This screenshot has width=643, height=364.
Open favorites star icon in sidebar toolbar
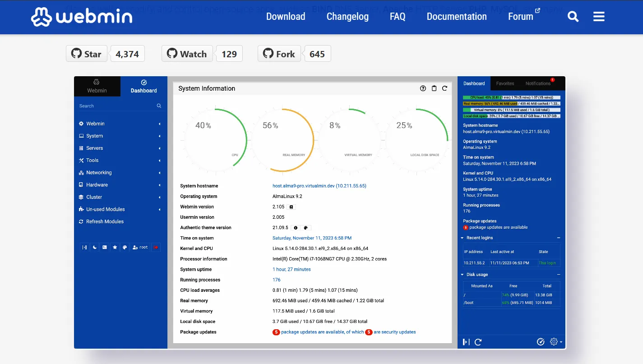pyautogui.click(x=115, y=247)
